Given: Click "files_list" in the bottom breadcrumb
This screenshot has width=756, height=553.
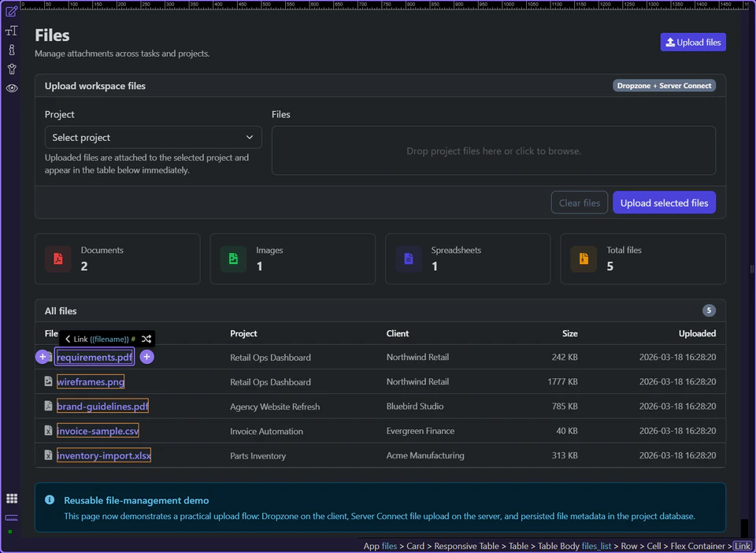Looking at the screenshot, I should point(595,546).
